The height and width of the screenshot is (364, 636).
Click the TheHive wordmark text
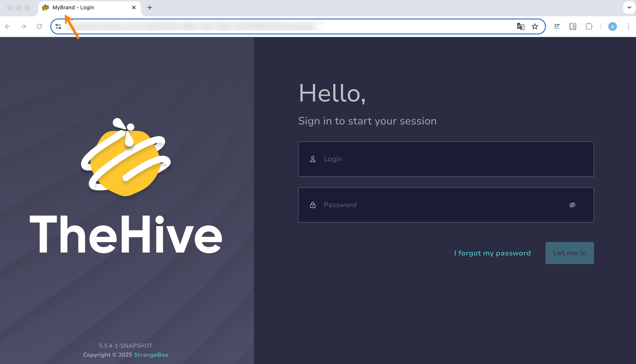pos(126,234)
